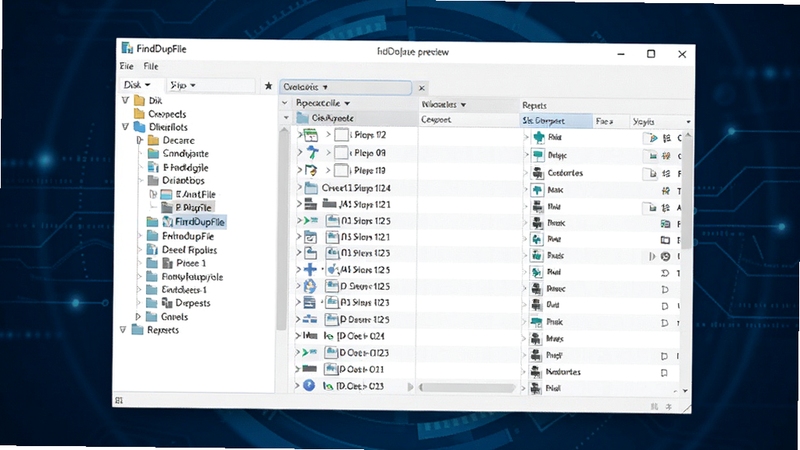Click the icon beside Nedartes
This screenshot has height=450, width=800.
[536, 371]
